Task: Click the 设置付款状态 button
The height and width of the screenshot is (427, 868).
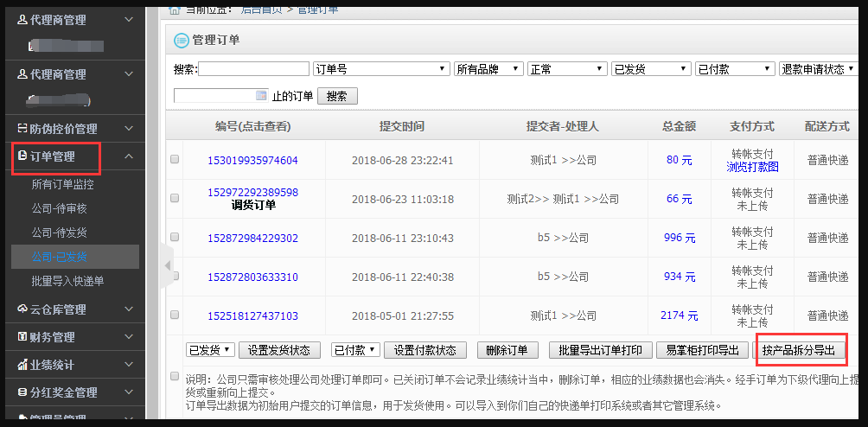Action: (425, 350)
